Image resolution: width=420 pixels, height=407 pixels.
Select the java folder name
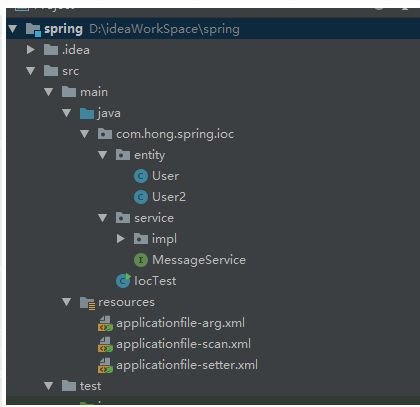click(109, 113)
